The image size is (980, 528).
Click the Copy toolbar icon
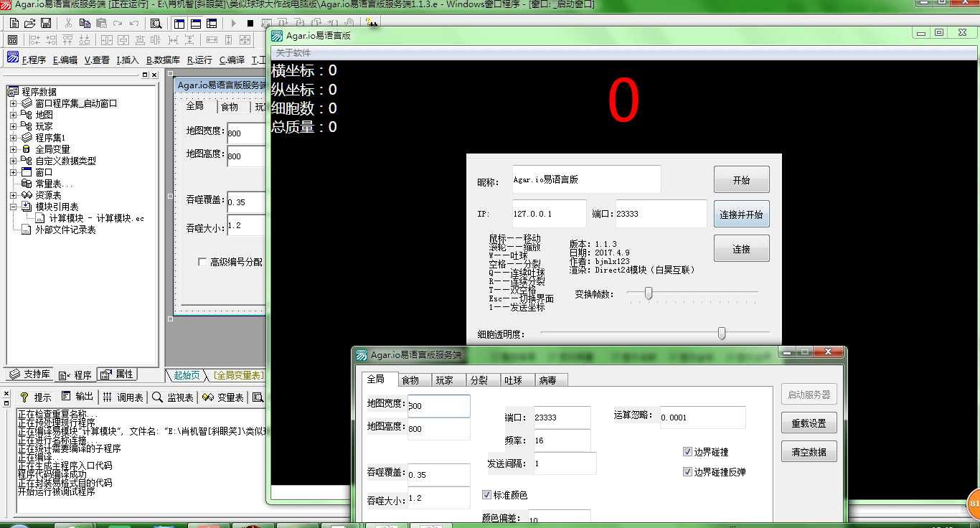coord(85,23)
